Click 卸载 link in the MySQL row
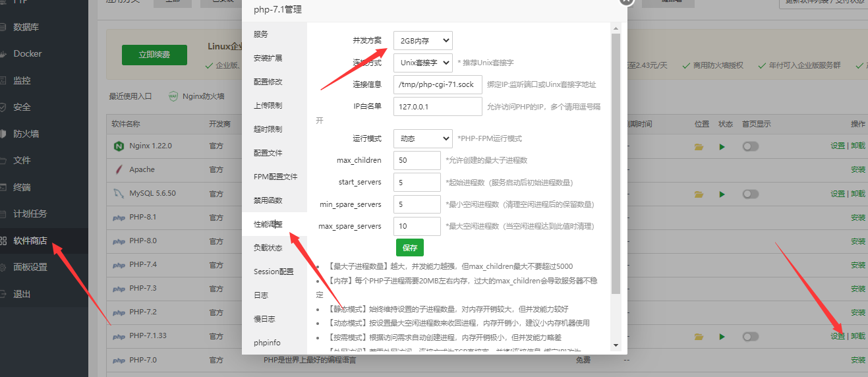The width and height of the screenshot is (868, 377). click(858, 194)
